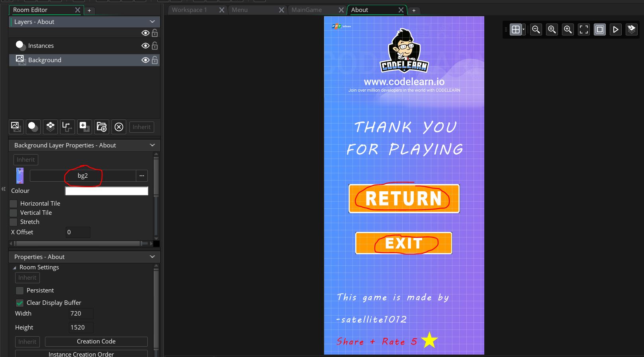Enable the Stretch checkbox
Screen dimensions: 644x357
(14, 222)
